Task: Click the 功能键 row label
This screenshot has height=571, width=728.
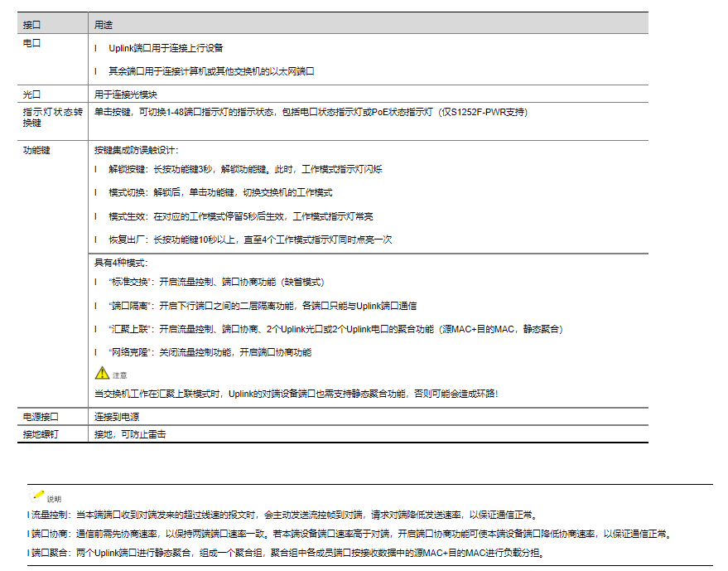Action: click(x=36, y=151)
